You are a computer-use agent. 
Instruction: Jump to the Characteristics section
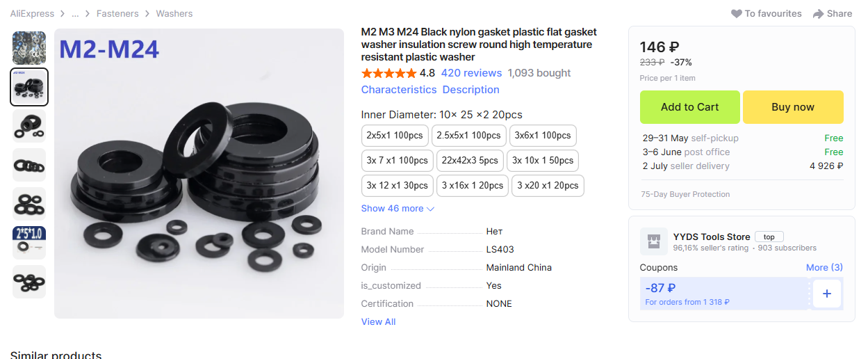(x=399, y=90)
